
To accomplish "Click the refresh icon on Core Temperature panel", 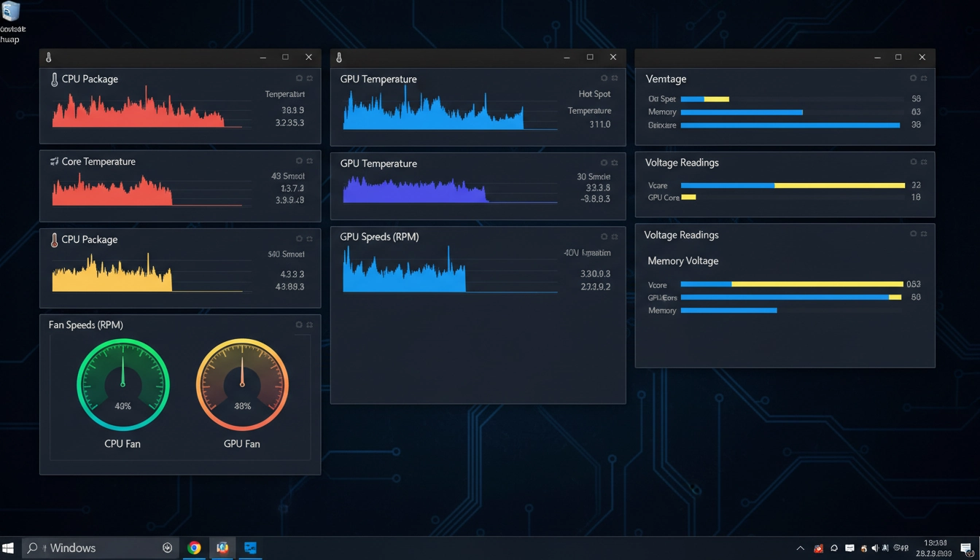I will (x=309, y=160).
